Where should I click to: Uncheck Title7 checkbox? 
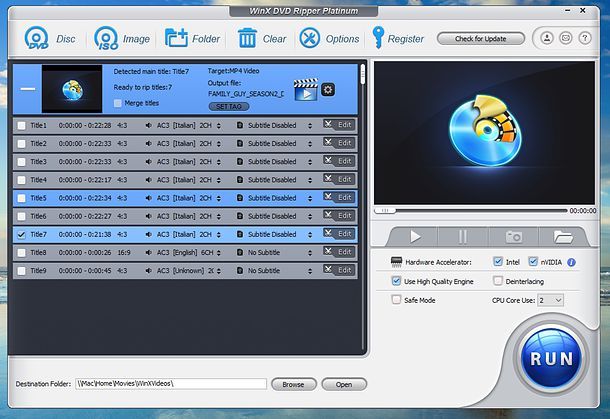coord(21,235)
